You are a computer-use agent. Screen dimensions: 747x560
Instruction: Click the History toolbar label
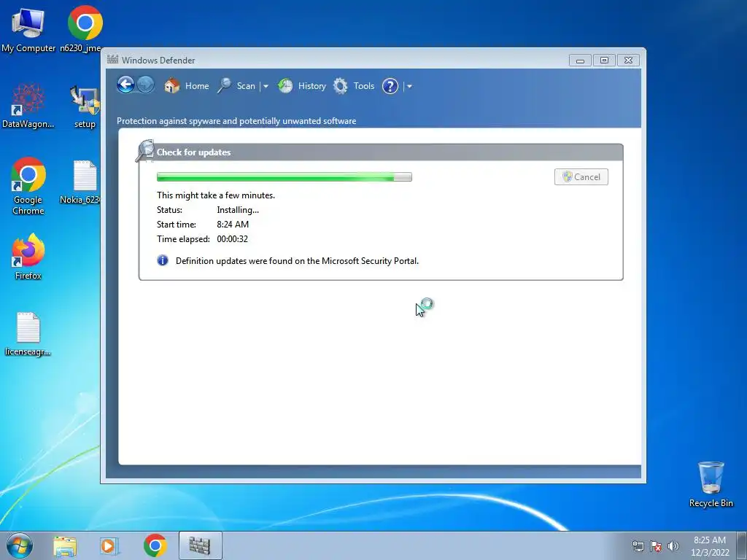tap(312, 86)
